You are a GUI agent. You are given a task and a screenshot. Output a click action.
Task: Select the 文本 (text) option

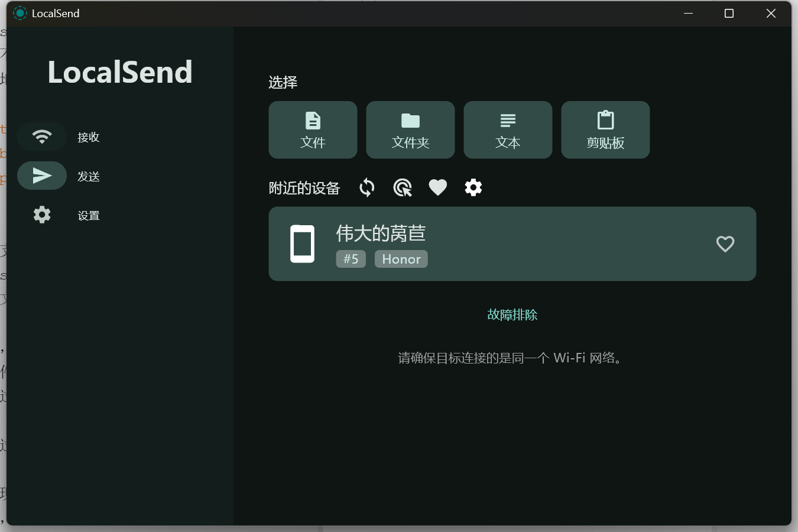click(508, 130)
